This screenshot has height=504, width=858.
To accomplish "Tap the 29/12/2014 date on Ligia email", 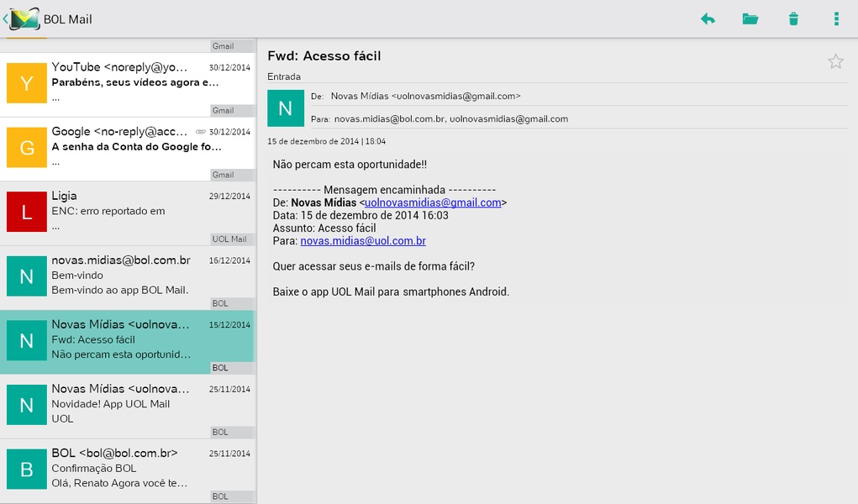I will [229, 196].
